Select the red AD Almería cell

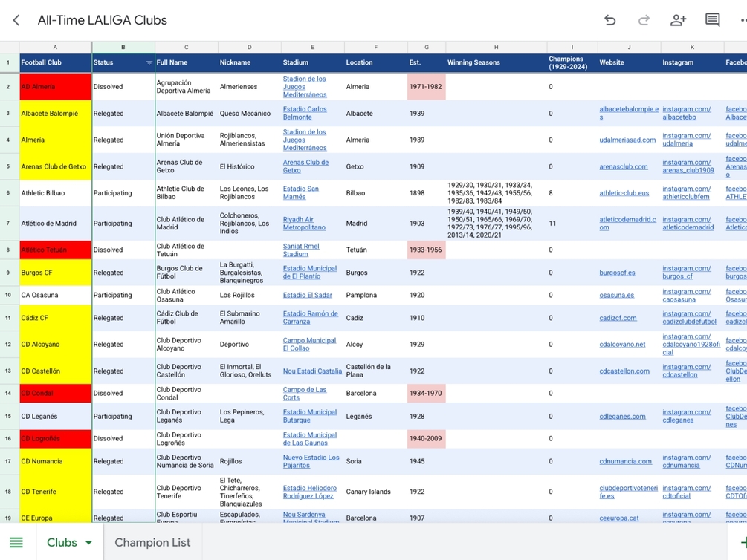(55, 87)
